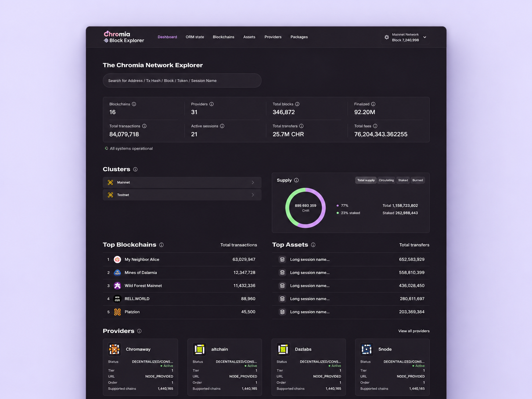Click the purple 77% legend dot
This screenshot has height=399, width=532.
click(x=338, y=206)
